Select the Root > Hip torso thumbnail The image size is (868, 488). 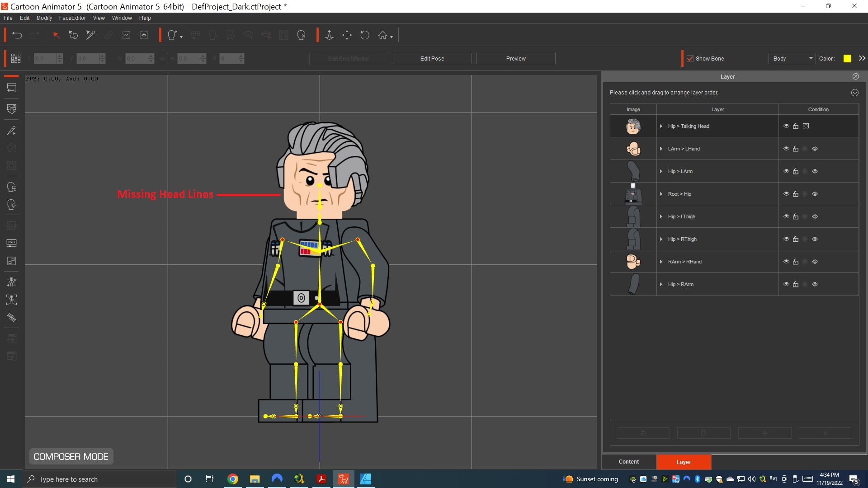click(633, 194)
